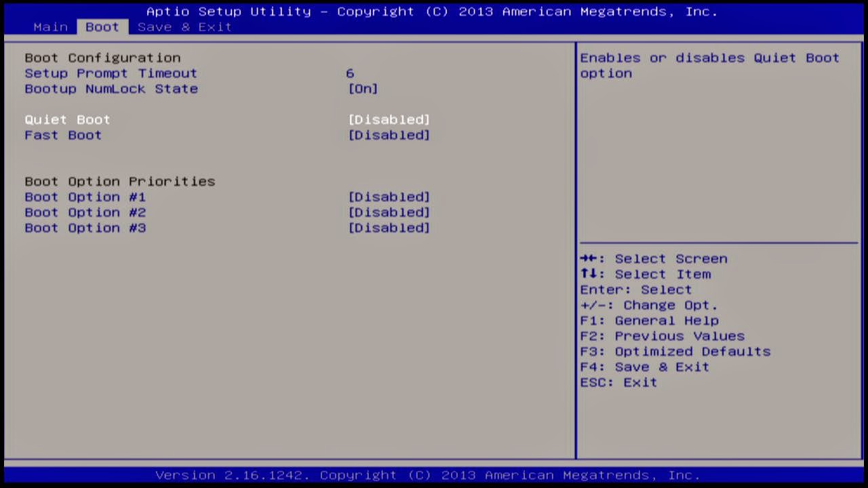Open the Save & Exit tab
Image resolution: width=868 pixels, height=488 pixels.
[x=184, y=26]
